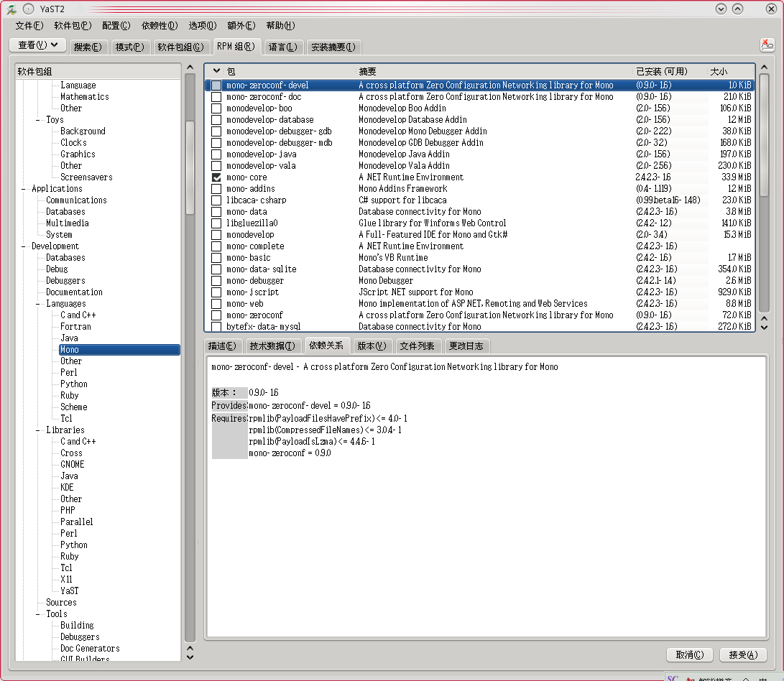
Task: Check the mono-debugger package box
Action: [x=216, y=281]
